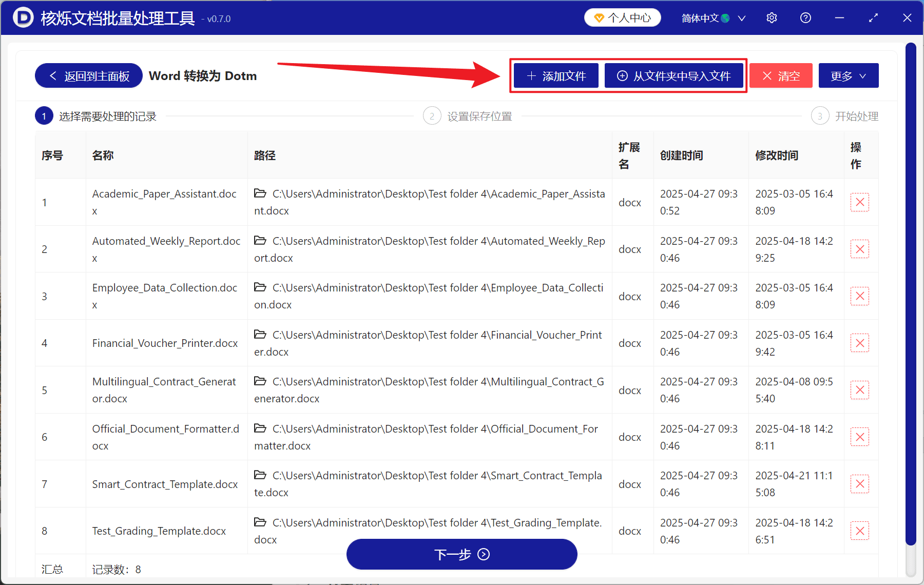
Task: Expand the 更多 more dropdown
Action: [849, 76]
